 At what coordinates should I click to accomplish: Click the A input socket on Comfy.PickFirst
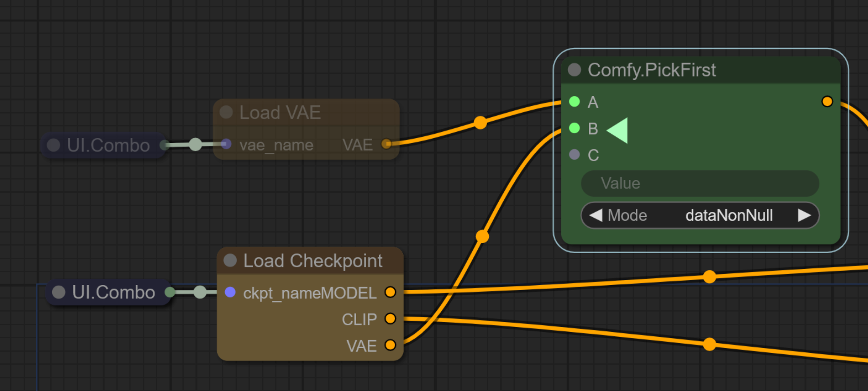point(574,102)
